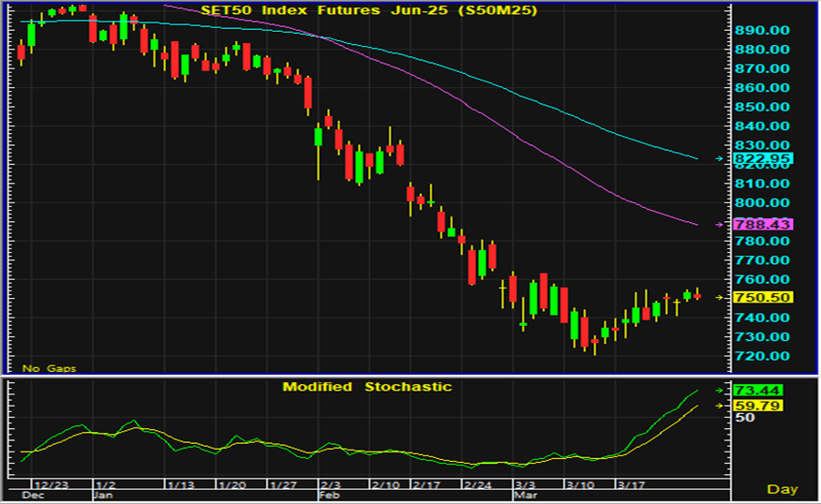
Task: Click the magenta arrow beside 788.43
Action: [x=720, y=225]
